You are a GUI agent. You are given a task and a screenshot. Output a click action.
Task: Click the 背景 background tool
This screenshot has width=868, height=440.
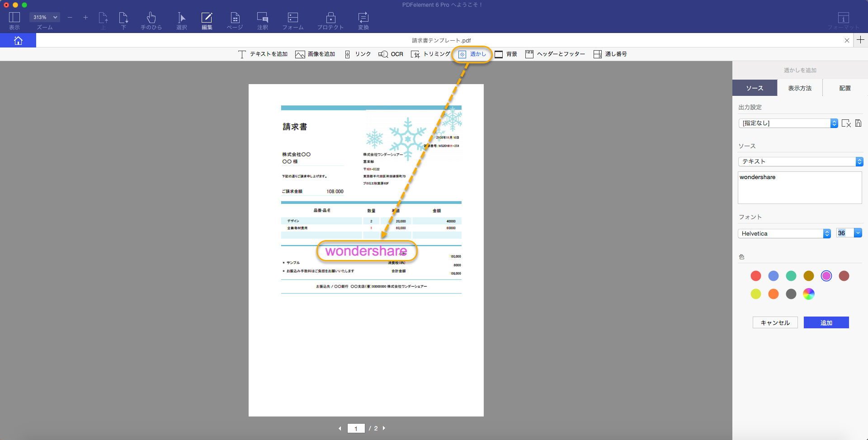(x=506, y=54)
